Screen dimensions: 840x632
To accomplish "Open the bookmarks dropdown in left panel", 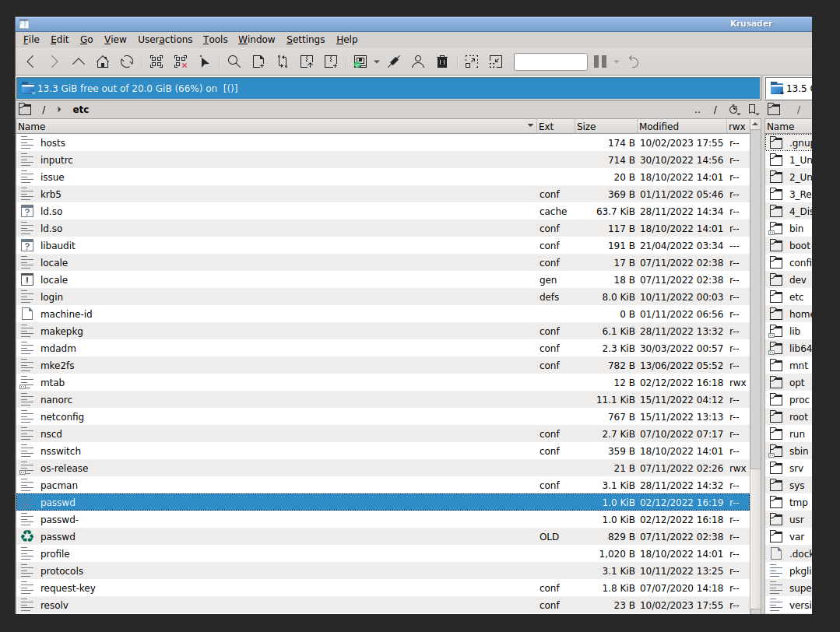I will coord(753,110).
